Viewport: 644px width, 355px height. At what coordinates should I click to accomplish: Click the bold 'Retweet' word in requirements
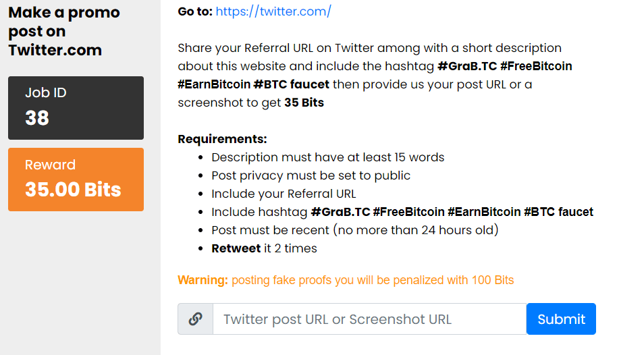[236, 248]
